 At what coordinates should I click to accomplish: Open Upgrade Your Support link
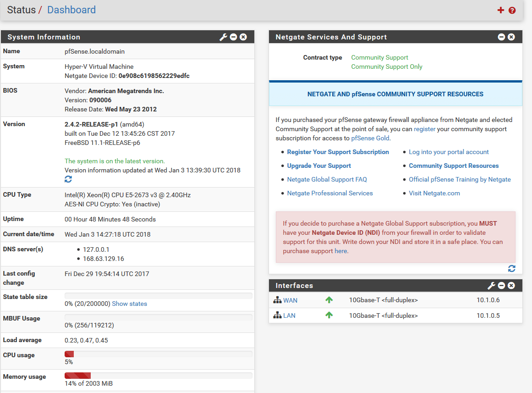319,166
